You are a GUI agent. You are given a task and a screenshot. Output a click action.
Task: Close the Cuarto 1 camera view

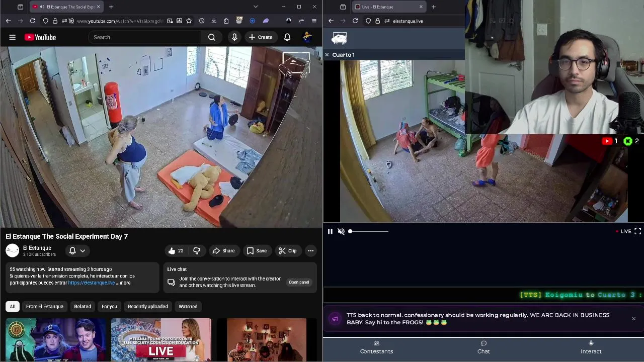click(x=327, y=54)
